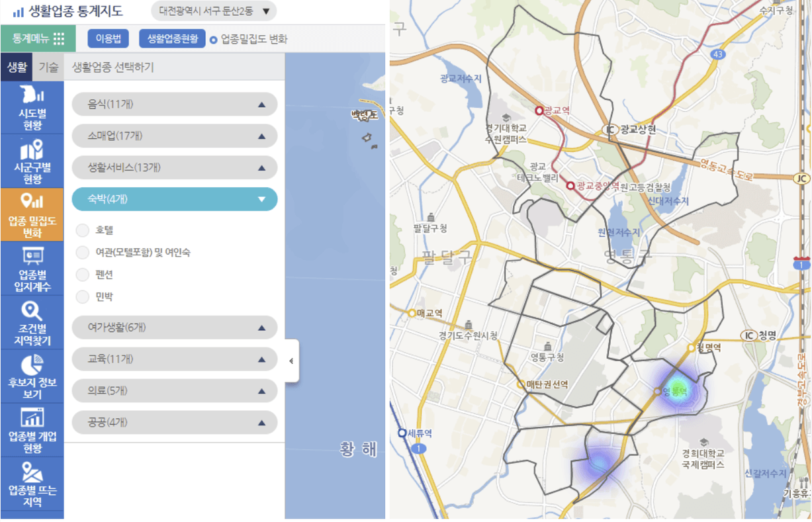Switch to the 생활 tab

click(17, 67)
